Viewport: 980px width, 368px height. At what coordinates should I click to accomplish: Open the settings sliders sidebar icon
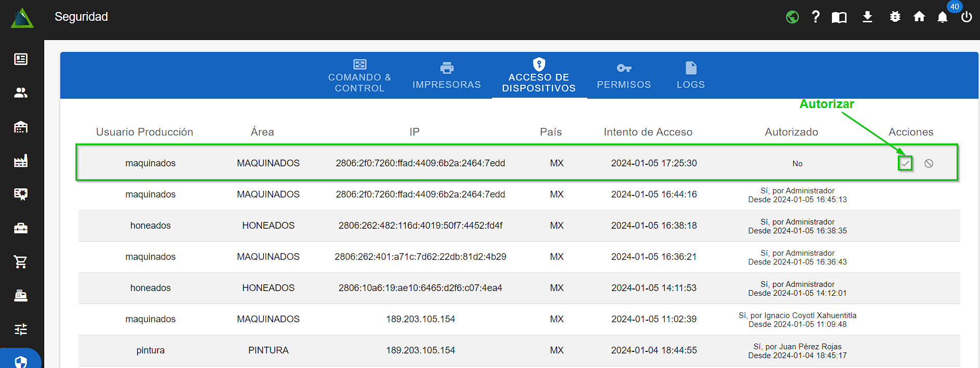click(21, 329)
